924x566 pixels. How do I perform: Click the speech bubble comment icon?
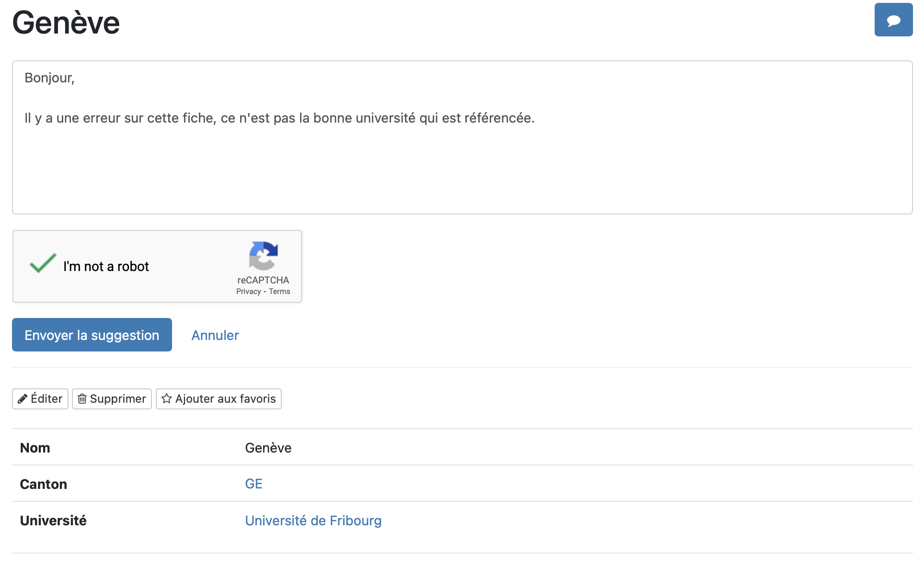click(893, 20)
